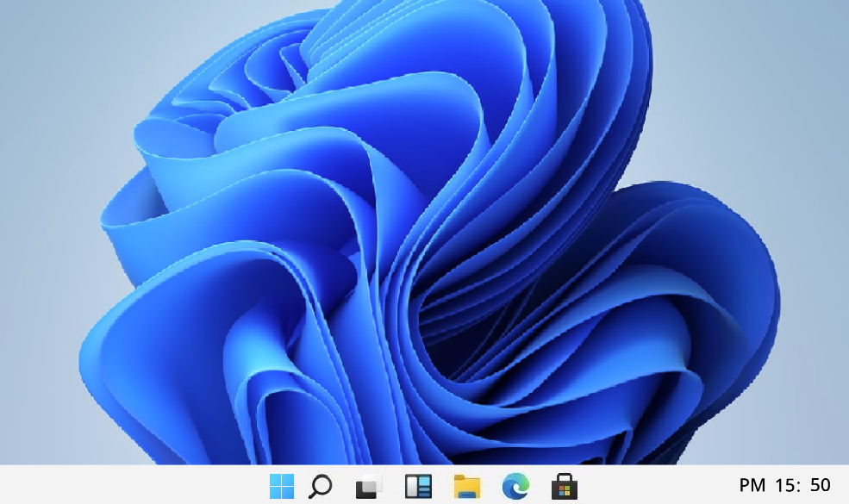Open taskbar Search magnifier
Image resolution: width=849 pixels, height=504 pixels.
pyautogui.click(x=320, y=486)
